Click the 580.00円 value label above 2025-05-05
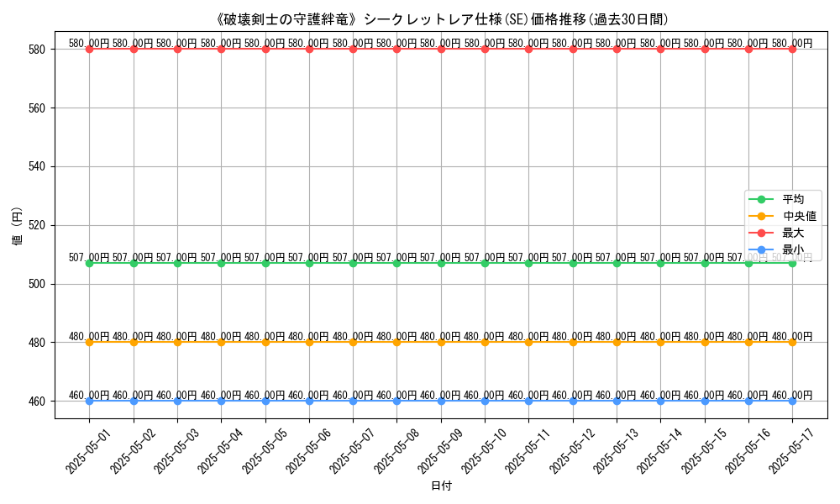Image resolution: width=840 pixels, height=504 pixels. pyautogui.click(x=265, y=44)
